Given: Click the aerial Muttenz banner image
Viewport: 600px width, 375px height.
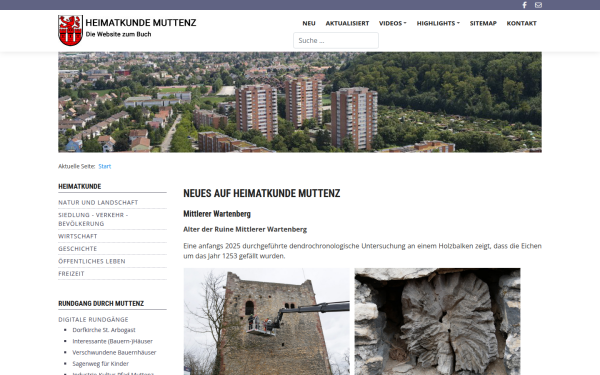Looking at the screenshot, I should [300, 102].
